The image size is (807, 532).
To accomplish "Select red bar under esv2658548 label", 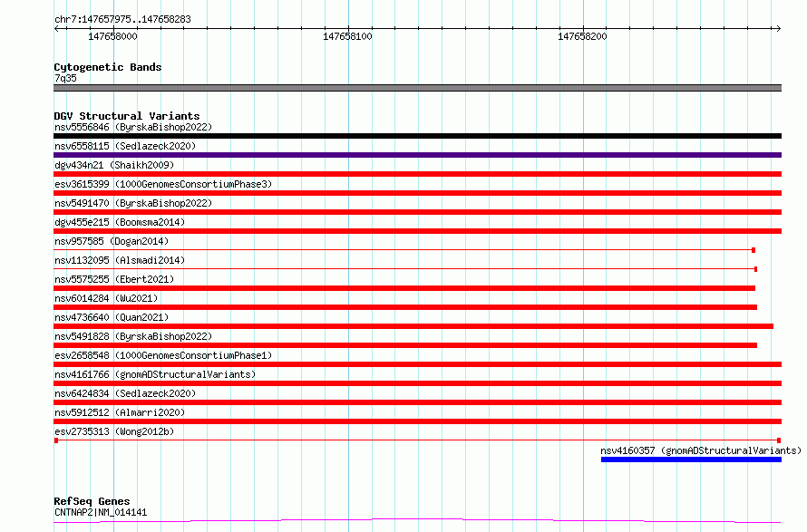I will [x=417, y=364].
